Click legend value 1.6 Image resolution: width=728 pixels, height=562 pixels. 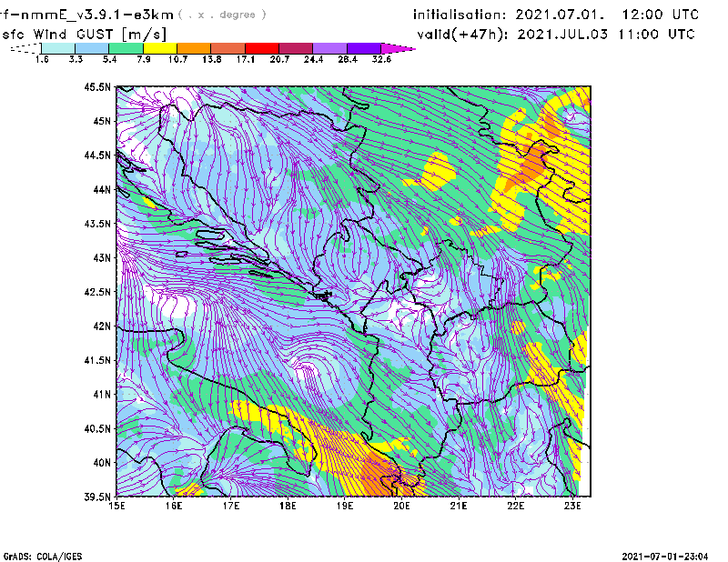[x=42, y=59]
